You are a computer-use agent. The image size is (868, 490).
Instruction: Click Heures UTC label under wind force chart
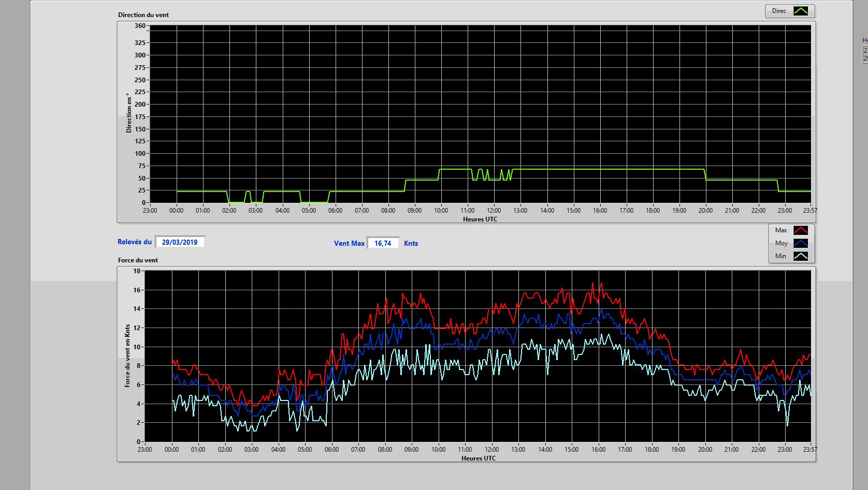[x=479, y=458]
